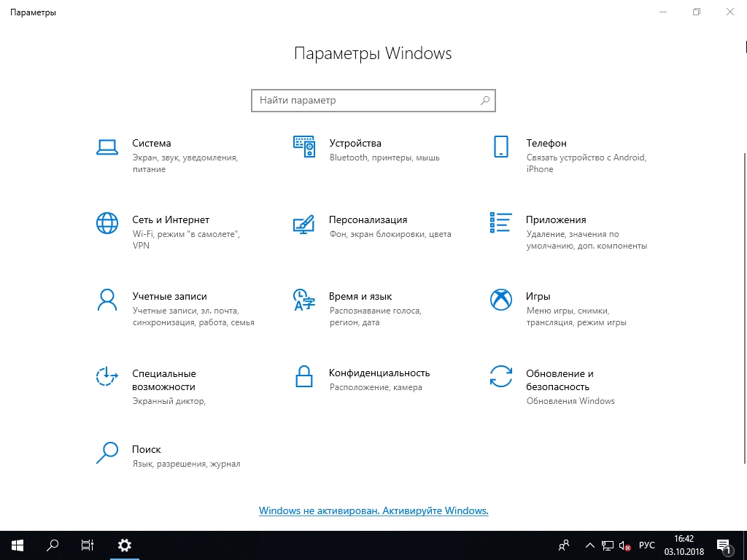Open the Windows Start menu

point(18,545)
